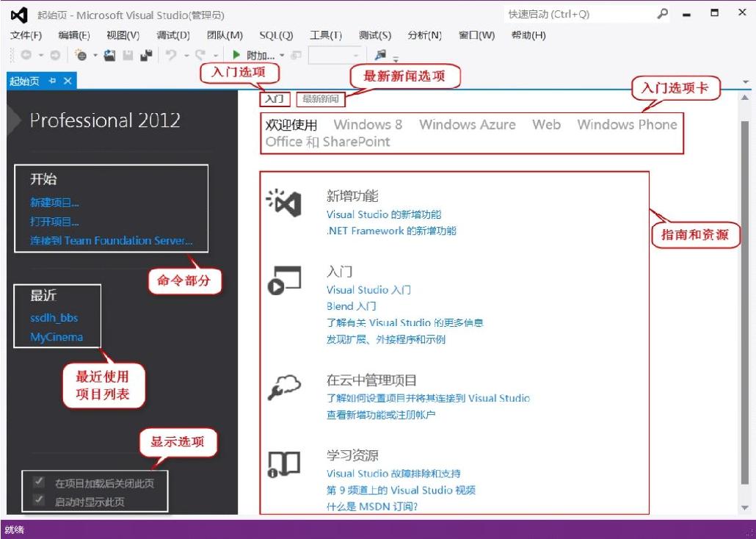Select the 入门 tab on start page
Image resolution: width=756 pixels, height=539 pixels.
pyautogui.click(x=275, y=99)
